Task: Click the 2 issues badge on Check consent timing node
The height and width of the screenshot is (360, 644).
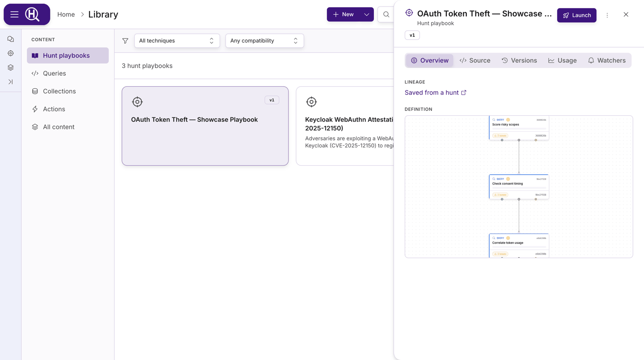Action: tap(500, 195)
